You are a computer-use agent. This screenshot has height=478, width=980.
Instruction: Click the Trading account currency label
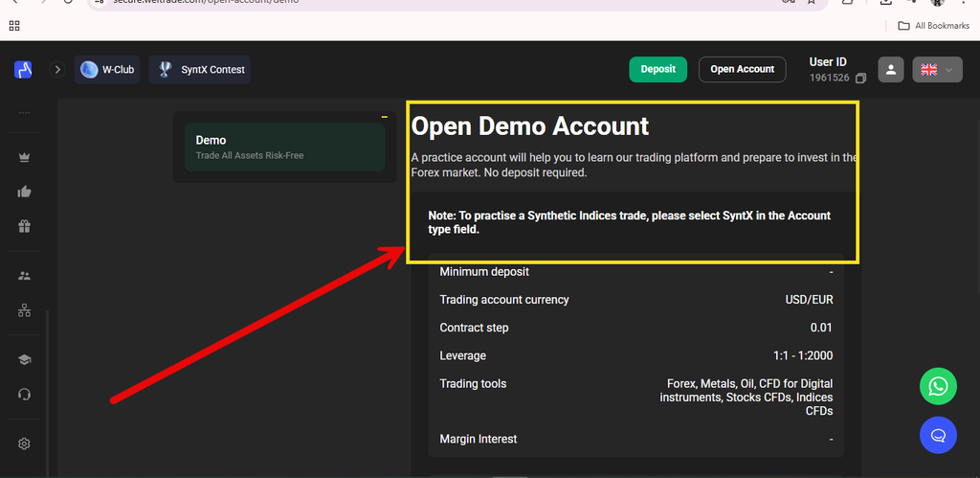pyautogui.click(x=504, y=300)
